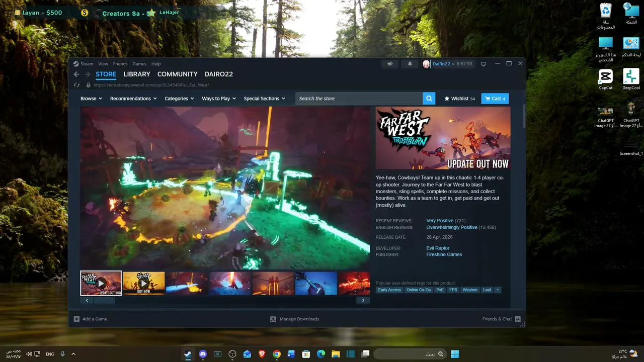The height and width of the screenshot is (362, 644).
Task: Open the Friends menu
Action: tap(120, 64)
